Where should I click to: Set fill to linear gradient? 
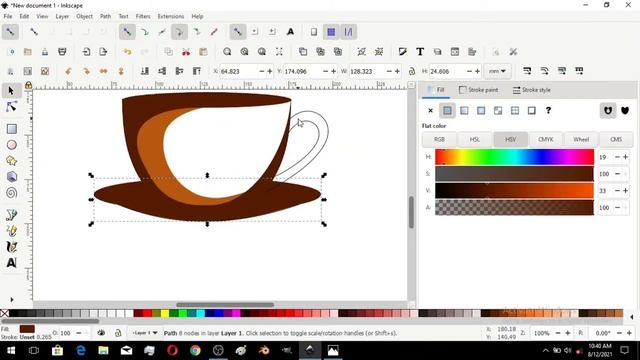pos(464,110)
